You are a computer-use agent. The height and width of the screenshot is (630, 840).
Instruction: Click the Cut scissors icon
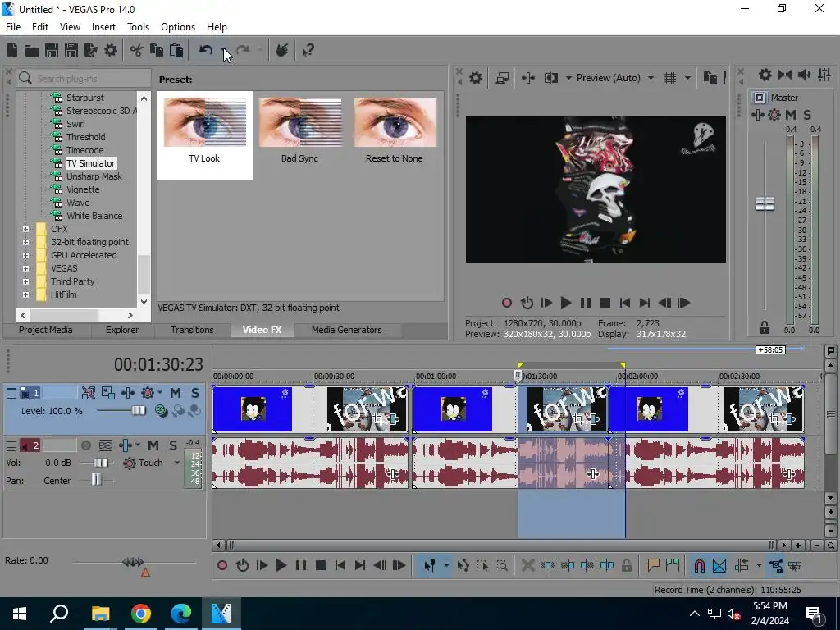pyautogui.click(x=137, y=50)
